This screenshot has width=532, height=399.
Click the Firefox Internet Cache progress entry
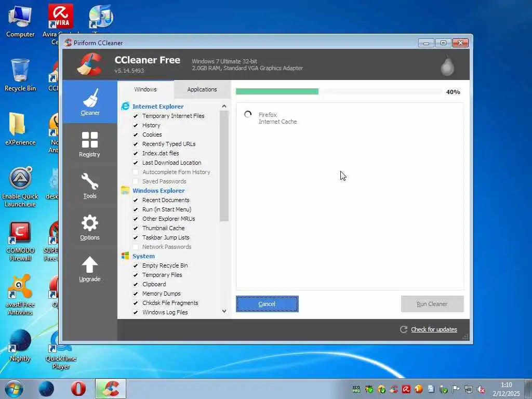point(270,118)
